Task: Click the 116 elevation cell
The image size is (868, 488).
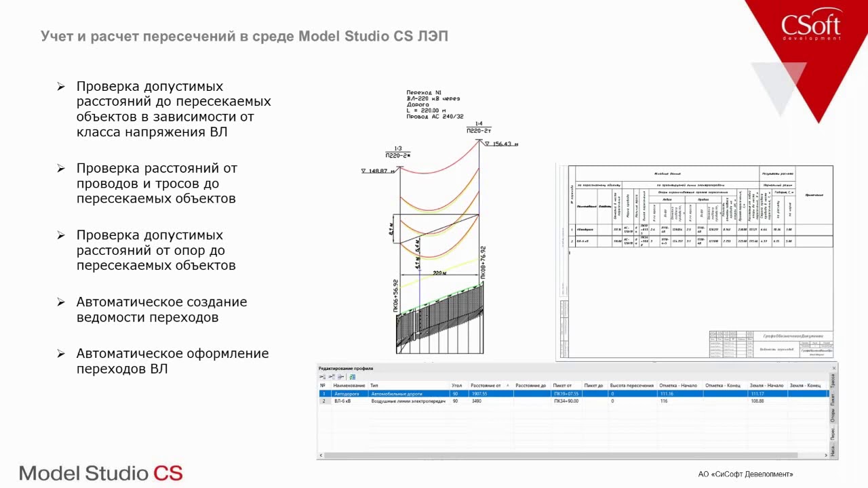Action: (x=679, y=401)
